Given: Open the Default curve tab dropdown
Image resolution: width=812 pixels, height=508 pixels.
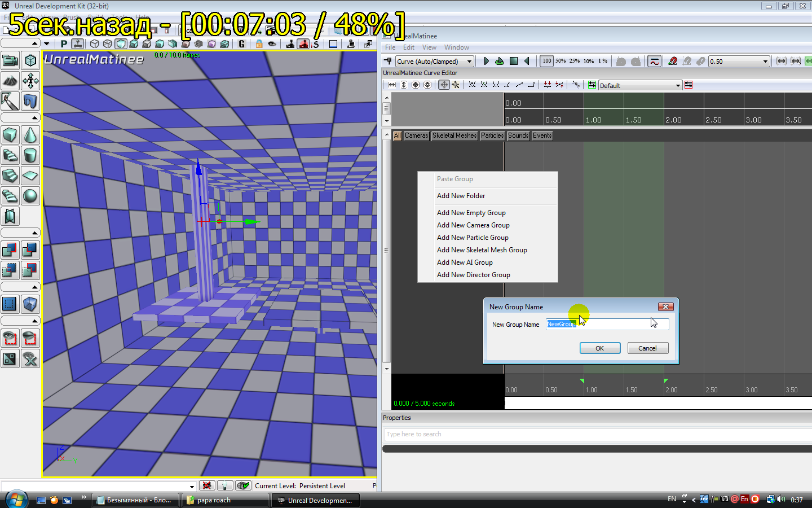Looking at the screenshot, I should click(x=640, y=85).
